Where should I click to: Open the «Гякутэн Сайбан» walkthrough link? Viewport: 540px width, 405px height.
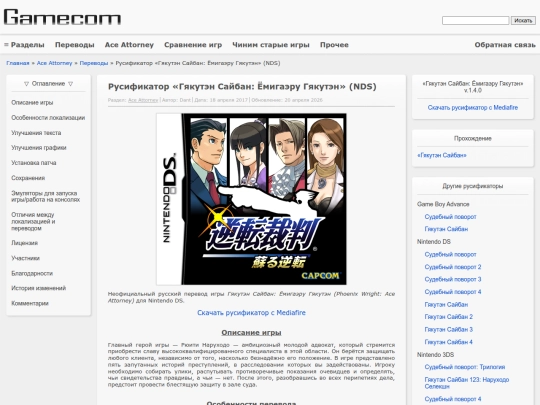tap(442, 155)
